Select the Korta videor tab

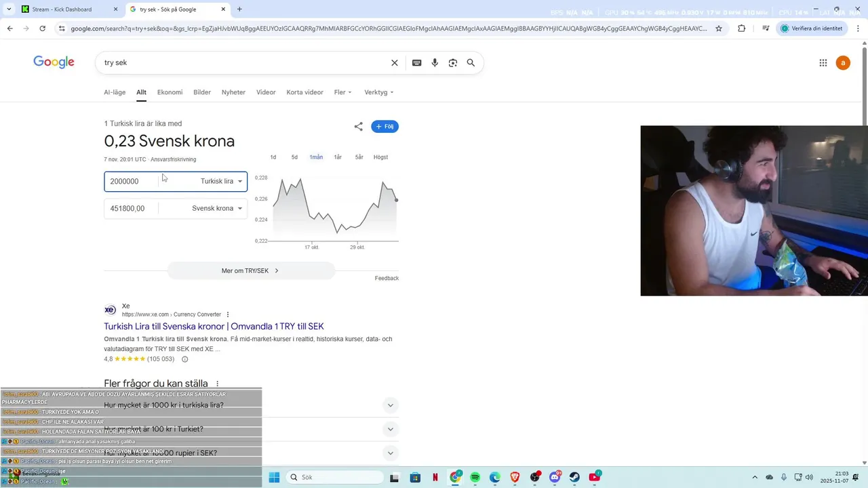304,92
